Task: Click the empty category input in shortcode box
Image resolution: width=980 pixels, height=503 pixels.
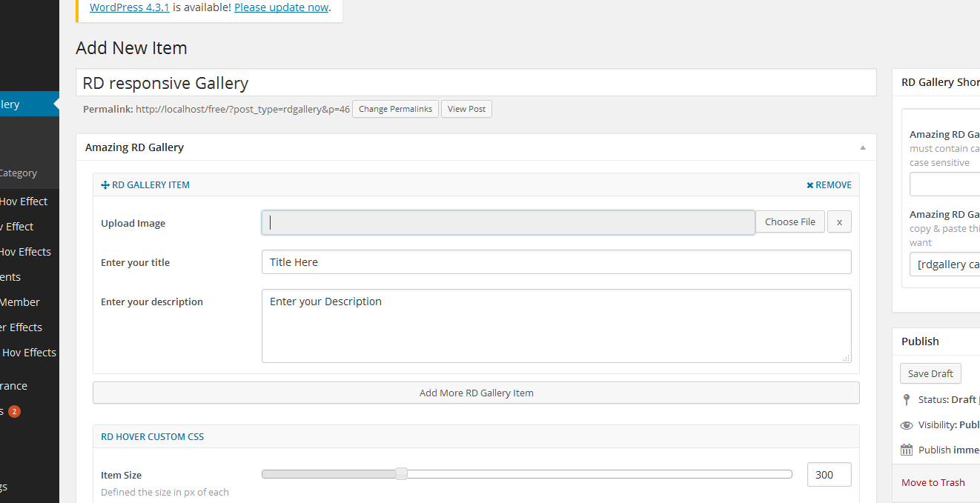Action: coord(944,184)
